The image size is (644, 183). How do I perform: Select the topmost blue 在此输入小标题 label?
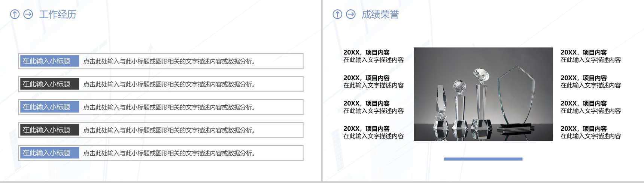click(x=49, y=61)
